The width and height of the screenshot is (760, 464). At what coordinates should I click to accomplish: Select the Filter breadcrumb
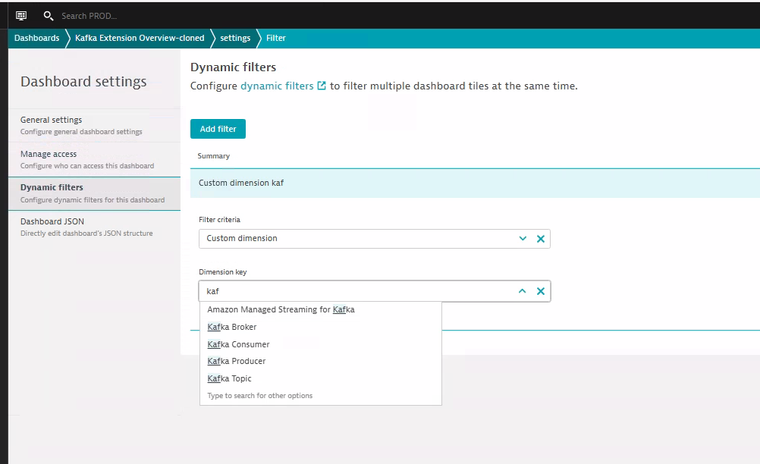tap(276, 38)
